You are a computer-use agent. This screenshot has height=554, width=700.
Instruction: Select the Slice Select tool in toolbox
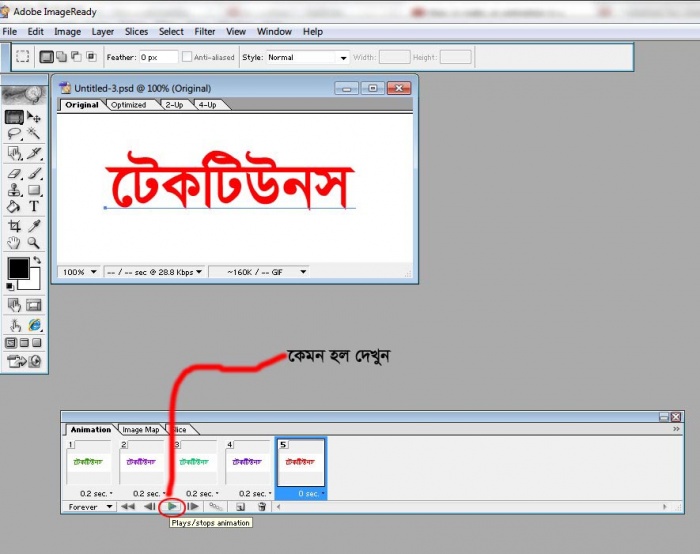(14, 154)
